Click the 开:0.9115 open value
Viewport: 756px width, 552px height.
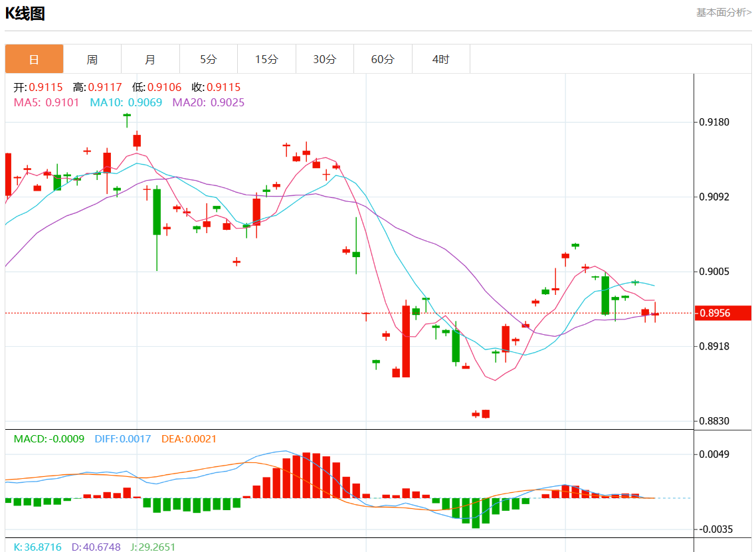click(x=38, y=87)
